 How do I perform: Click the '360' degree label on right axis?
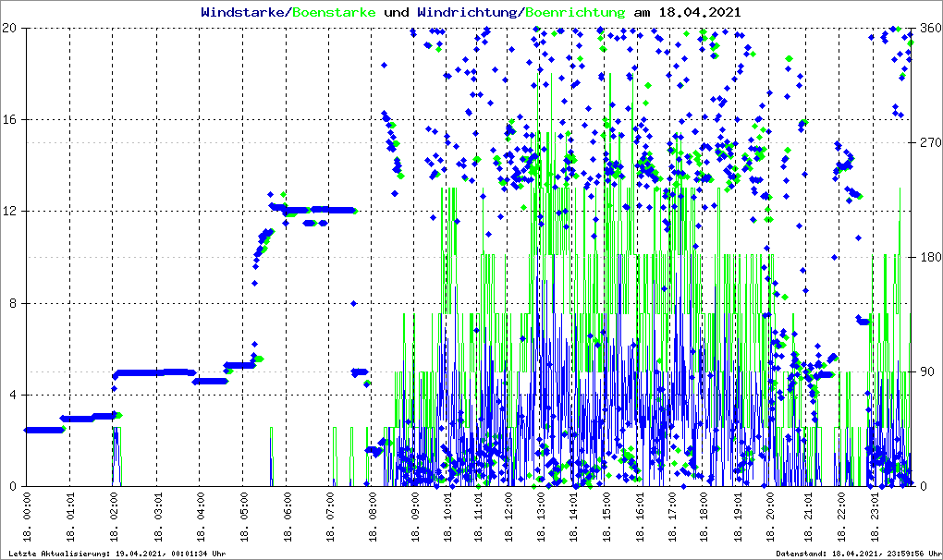929,29
